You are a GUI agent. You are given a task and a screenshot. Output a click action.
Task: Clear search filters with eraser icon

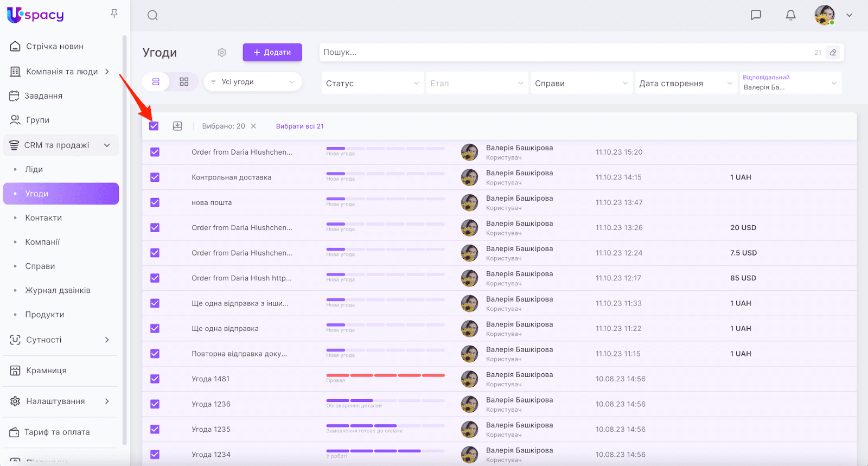pyautogui.click(x=833, y=53)
